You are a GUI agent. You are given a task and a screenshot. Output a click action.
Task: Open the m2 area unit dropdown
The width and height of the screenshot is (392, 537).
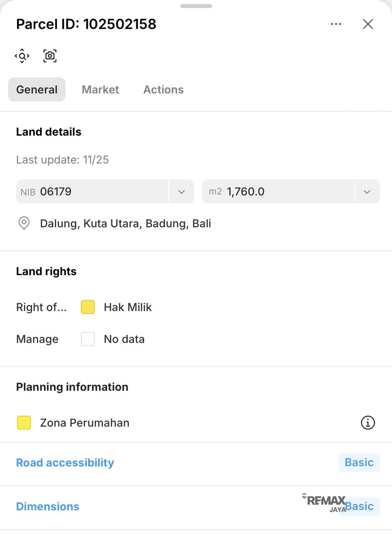pos(367,191)
